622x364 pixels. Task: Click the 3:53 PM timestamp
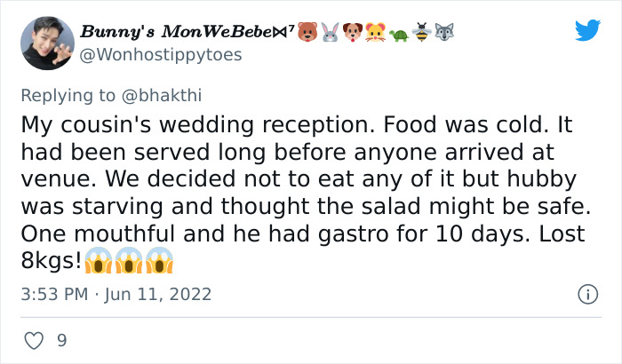click(54, 295)
